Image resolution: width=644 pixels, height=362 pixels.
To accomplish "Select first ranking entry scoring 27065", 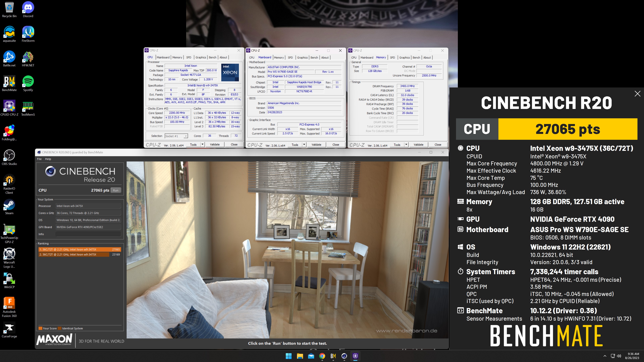I will [x=80, y=249].
